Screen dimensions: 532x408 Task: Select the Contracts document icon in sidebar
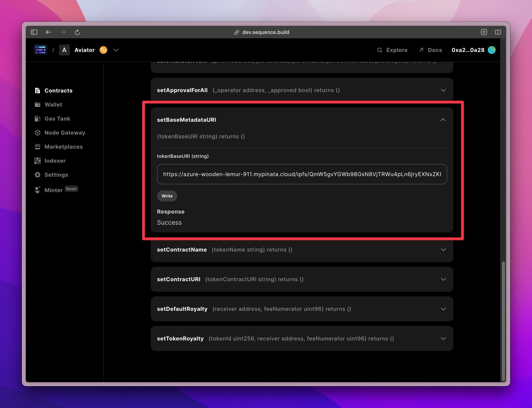coord(38,90)
